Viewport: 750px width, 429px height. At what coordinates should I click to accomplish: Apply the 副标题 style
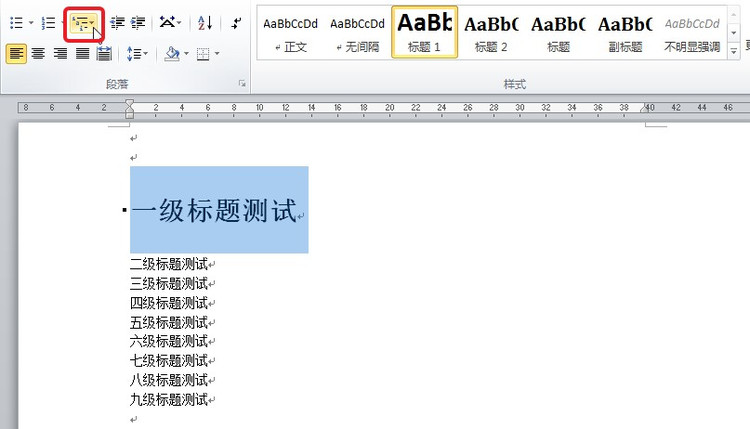coord(625,33)
